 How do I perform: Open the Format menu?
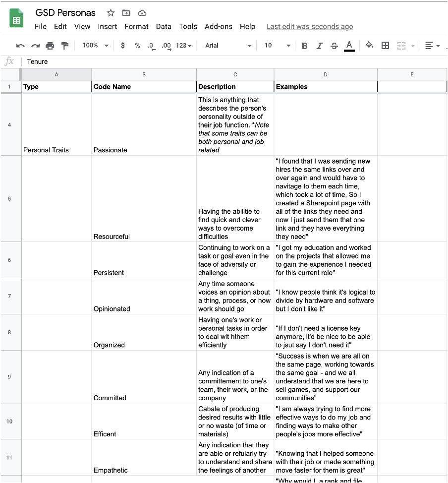[136, 26]
